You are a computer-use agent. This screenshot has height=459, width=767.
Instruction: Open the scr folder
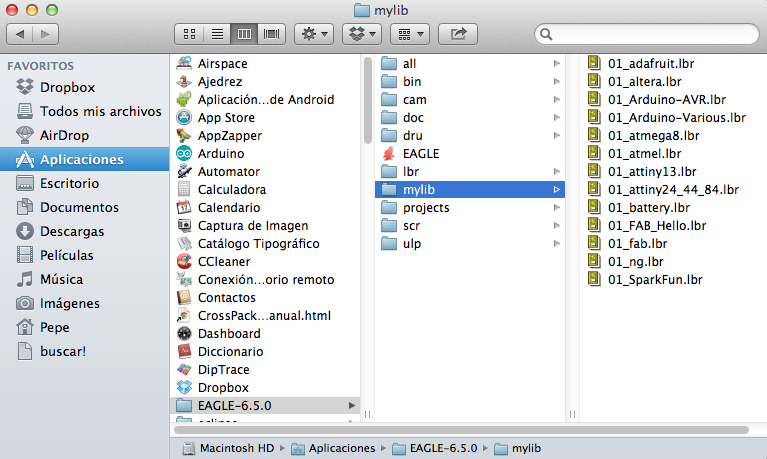pyautogui.click(x=470, y=226)
